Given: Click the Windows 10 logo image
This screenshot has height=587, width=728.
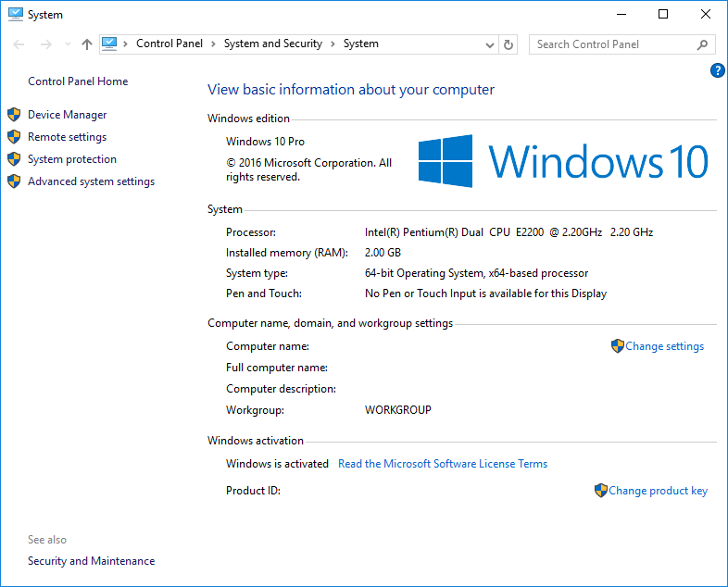Looking at the screenshot, I should coord(563,161).
